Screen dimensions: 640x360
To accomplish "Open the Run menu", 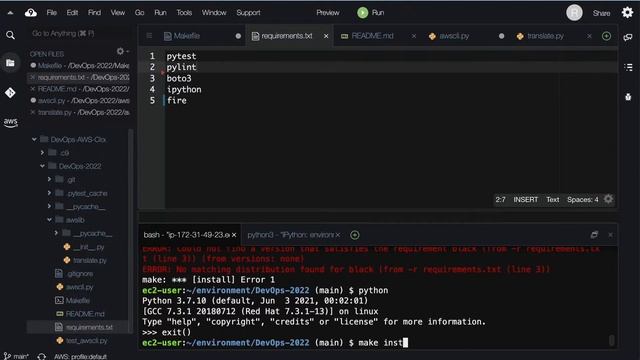I will pos(160,13).
